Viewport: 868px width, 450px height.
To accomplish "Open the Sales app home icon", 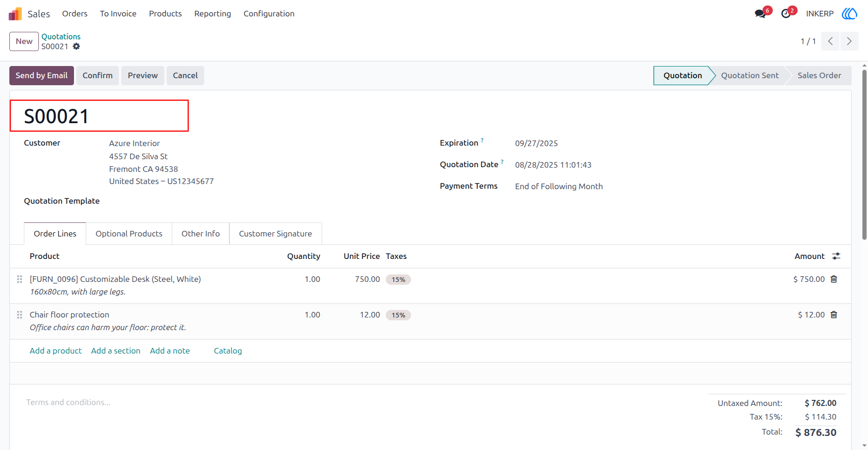I will [x=15, y=14].
